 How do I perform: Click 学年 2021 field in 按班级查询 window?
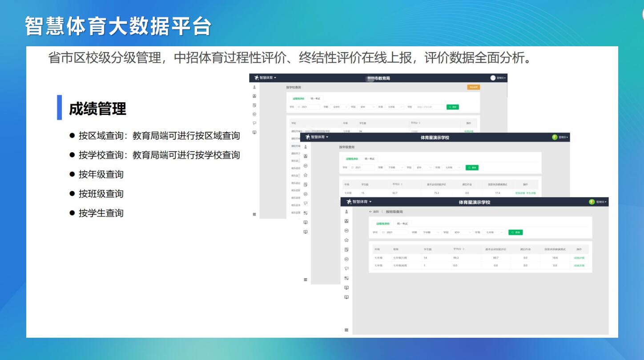(x=394, y=232)
